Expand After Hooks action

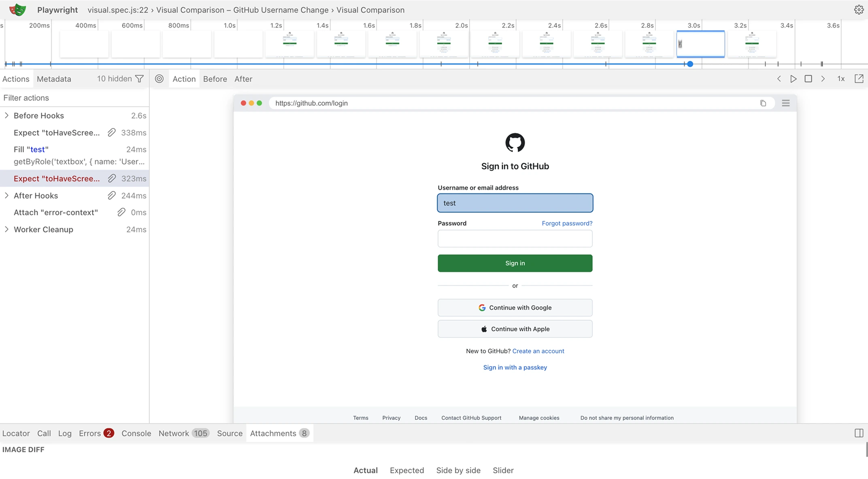(6, 195)
